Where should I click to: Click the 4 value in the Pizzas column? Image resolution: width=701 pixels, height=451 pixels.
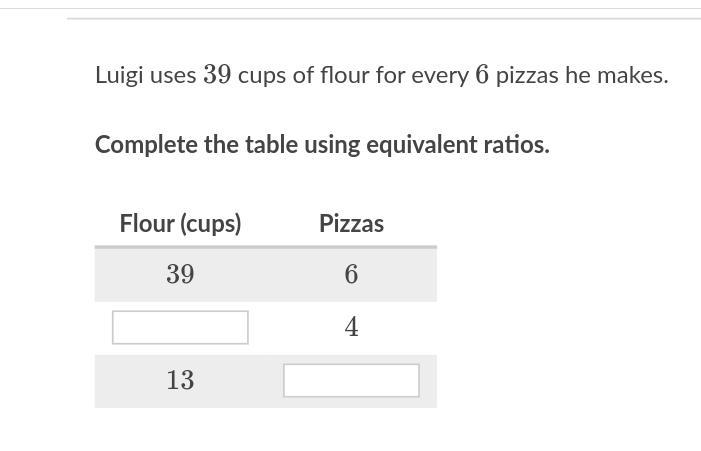coord(351,327)
